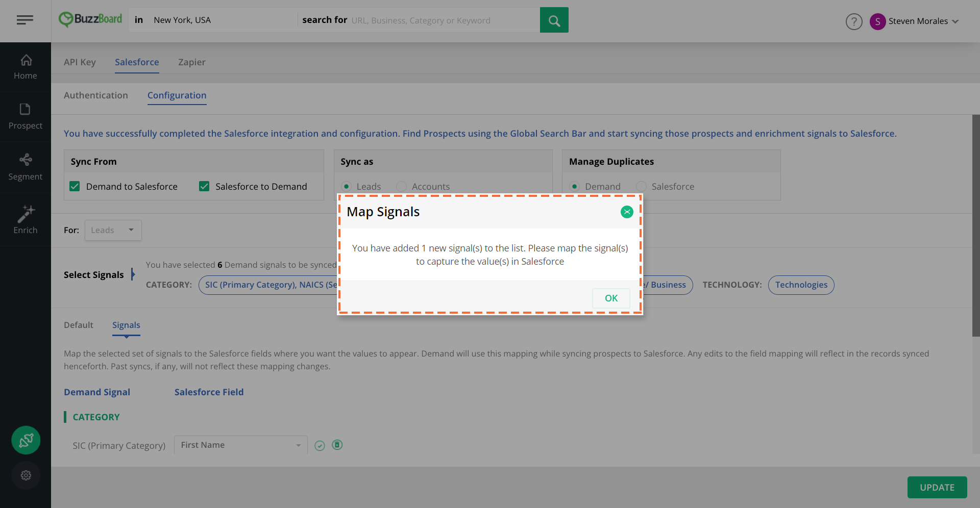Click the search for keyword field
Image resolution: width=980 pixels, height=508 pixels.
(x=444, y=20)
